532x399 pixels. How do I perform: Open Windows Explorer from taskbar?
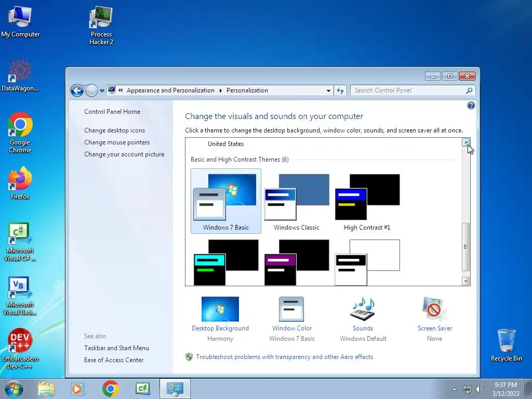coord(46,389)
